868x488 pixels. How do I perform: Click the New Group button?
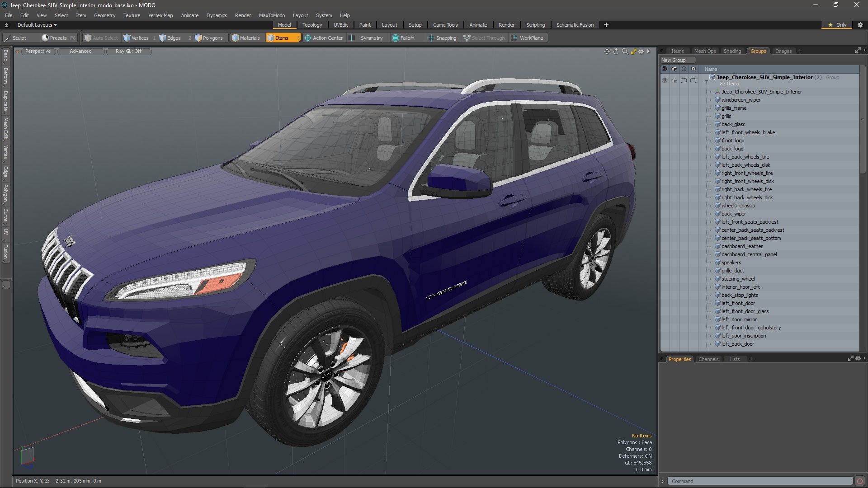[x=677, y=60]
